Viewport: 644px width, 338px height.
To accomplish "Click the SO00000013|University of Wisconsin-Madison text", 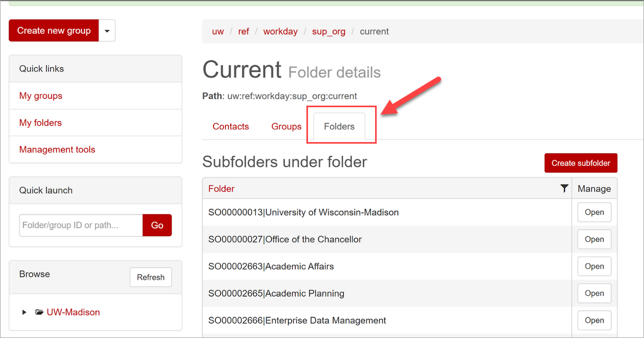I will click(x=303, y=212).
